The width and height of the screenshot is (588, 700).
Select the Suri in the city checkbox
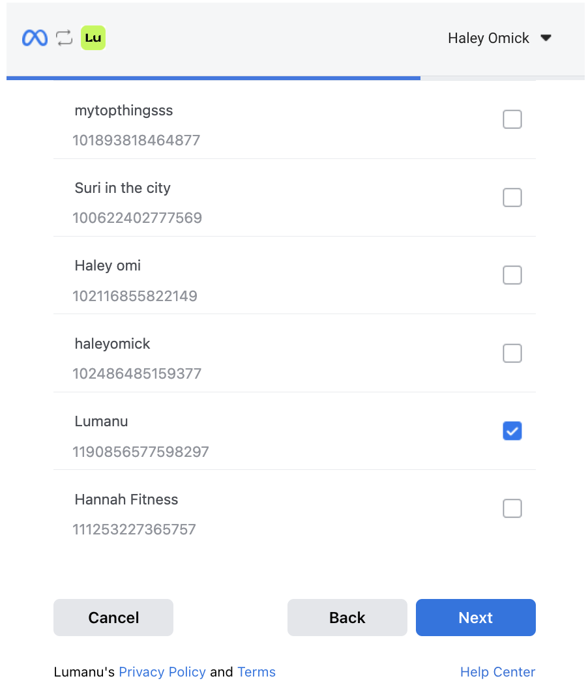pyautogui.click(x=512, y=197)
